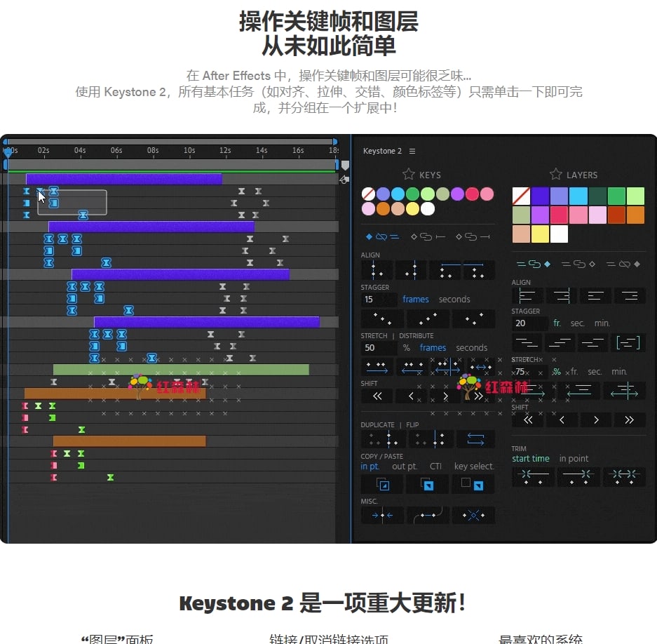The height and width of the screenshot is (644, 657).
Task: Select 'in pt.' COPY / PASTE option
Action: (370, 467)
